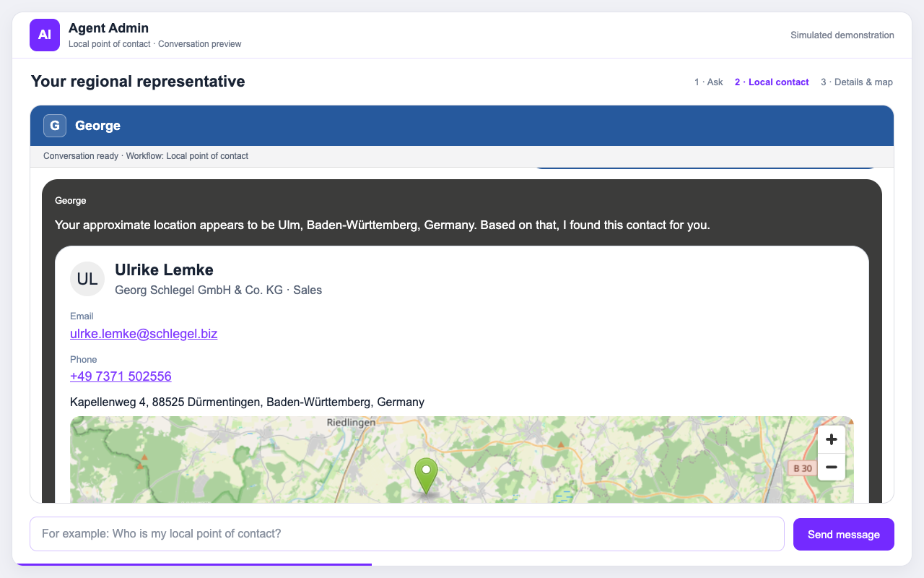This screenshot has height=578, width=924.
Task: Zoom in on the map
Action: click(x=831, y=439)
